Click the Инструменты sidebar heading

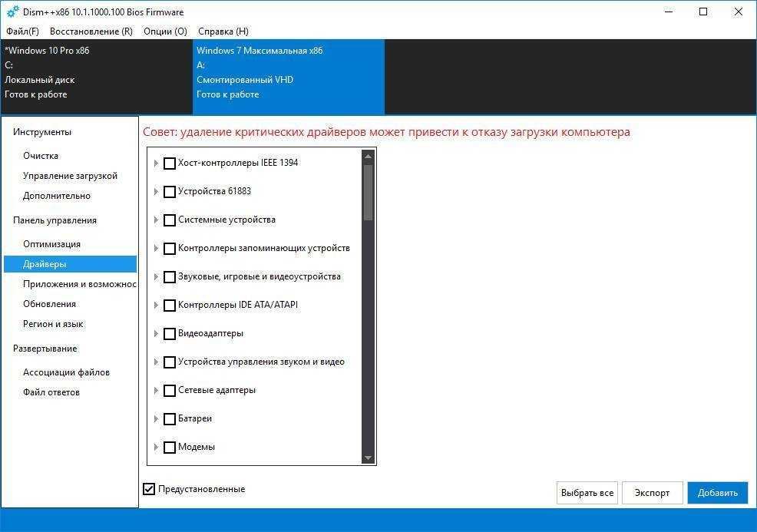tap(42, 132)
